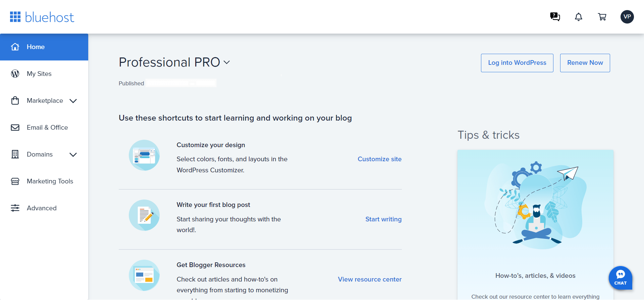The height and width of the screenshot is (300, 644).
Task: Click the Get Blogger Resources icon
Action: tap(144, 275)
